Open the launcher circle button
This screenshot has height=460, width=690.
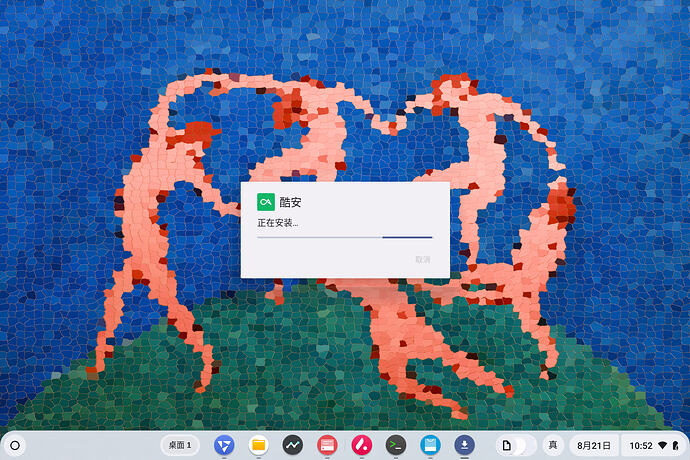[x=15, y=445]
